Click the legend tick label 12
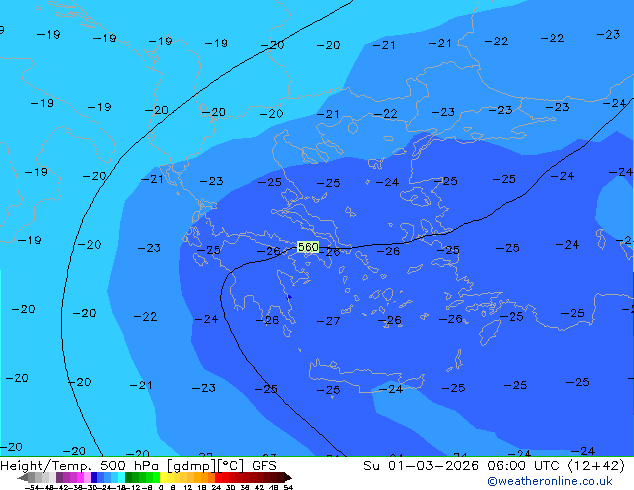This screenshot has height=490, width=634. (x=187, y=488)
